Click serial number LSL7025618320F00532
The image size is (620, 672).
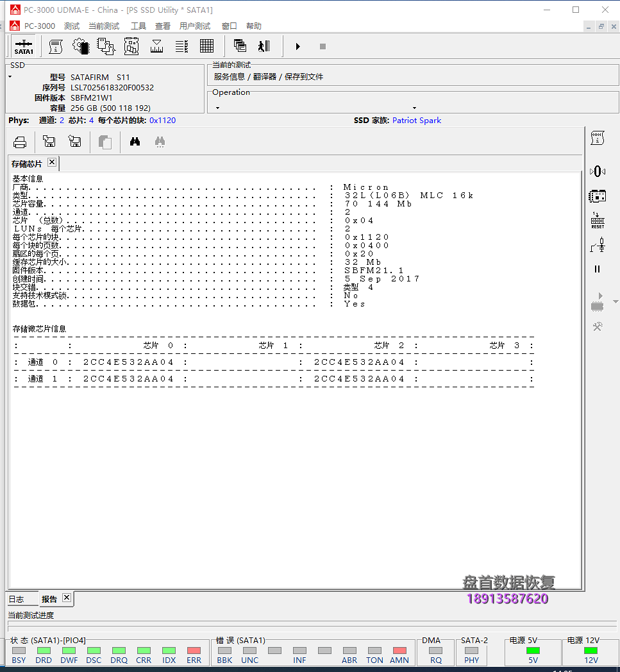112,88
